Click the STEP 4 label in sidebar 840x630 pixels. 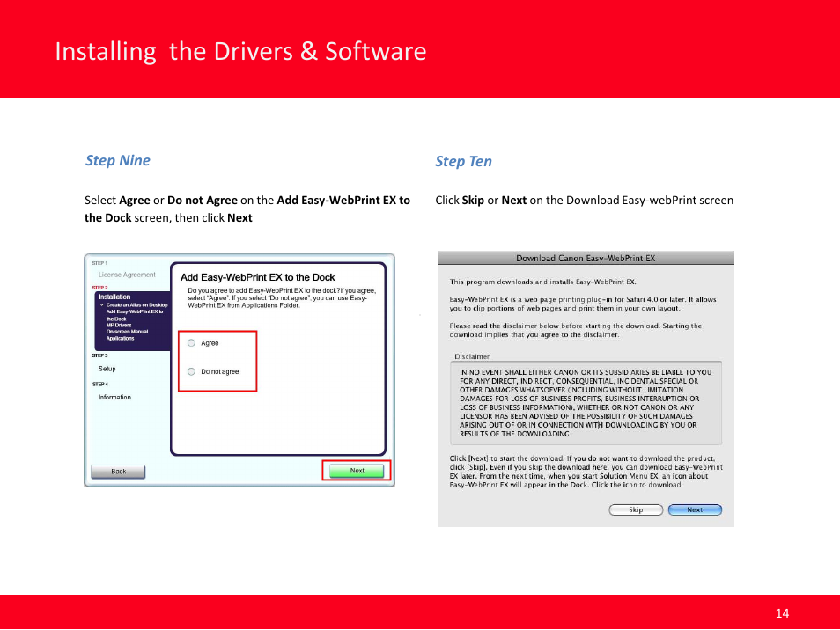point(99,385)
